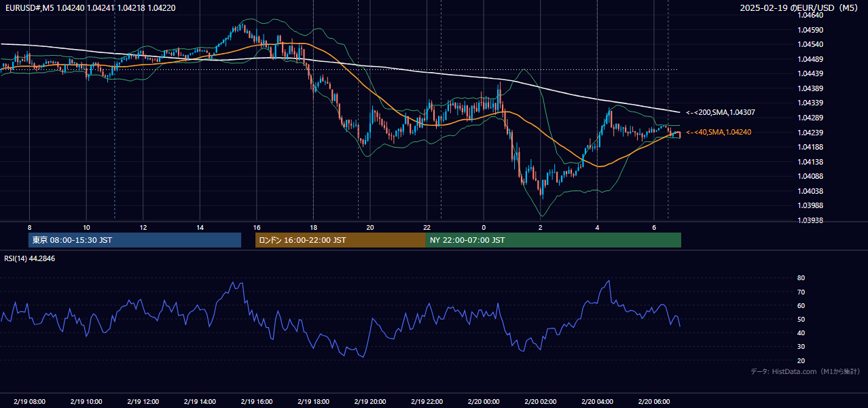Click the 2/19 12:00 date label

[143, 401]
